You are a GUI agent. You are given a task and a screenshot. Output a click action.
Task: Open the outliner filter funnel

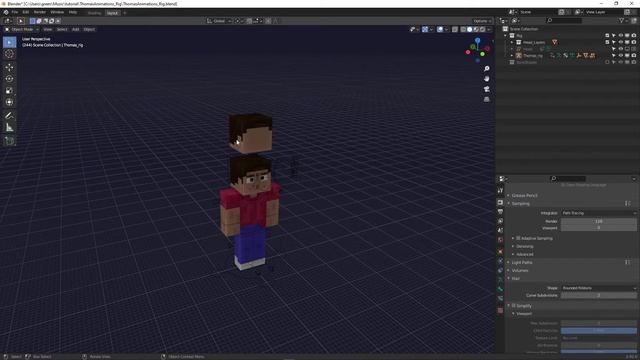click(622, 20)
